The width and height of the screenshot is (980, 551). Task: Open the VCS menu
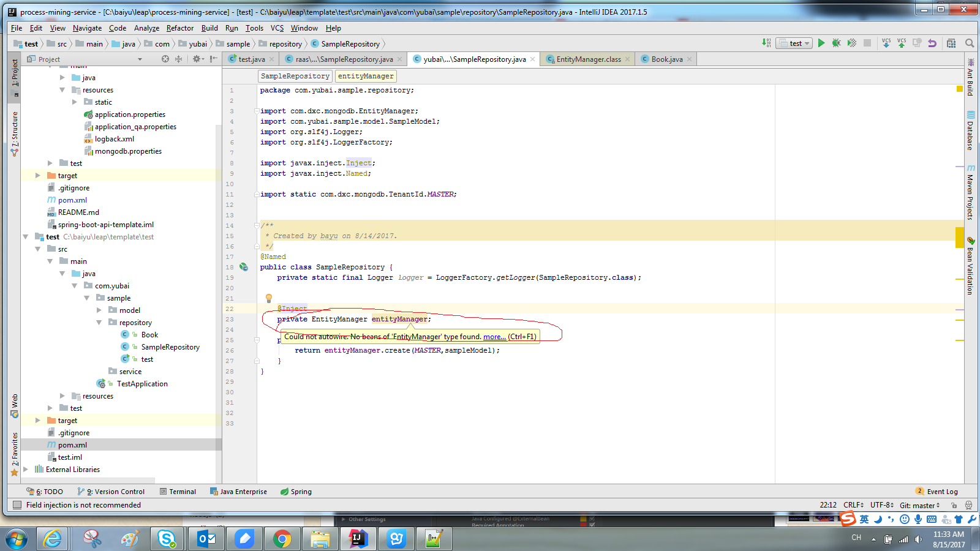(x=277, y=28)
